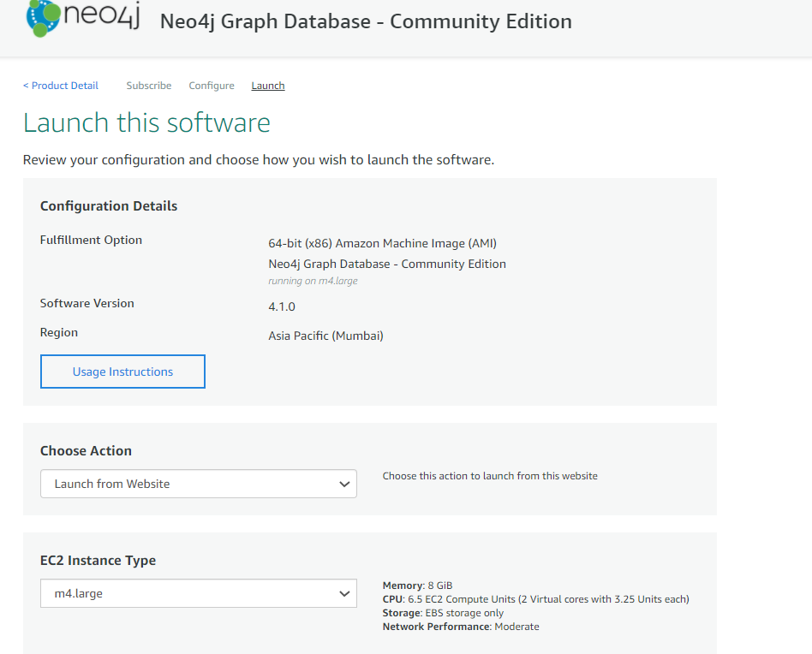
Task: Open the Configure tab
Action: (211, 85)
